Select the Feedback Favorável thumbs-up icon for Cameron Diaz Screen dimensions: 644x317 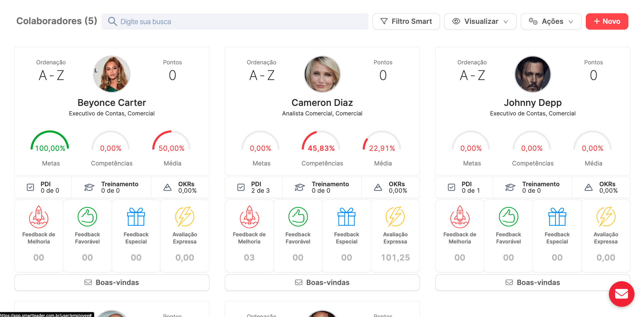298,217
